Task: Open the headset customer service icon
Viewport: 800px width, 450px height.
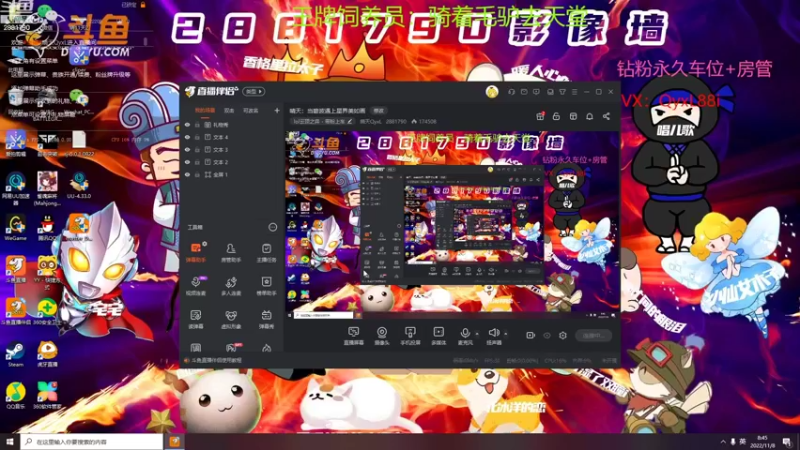Action: pos(511,92)
